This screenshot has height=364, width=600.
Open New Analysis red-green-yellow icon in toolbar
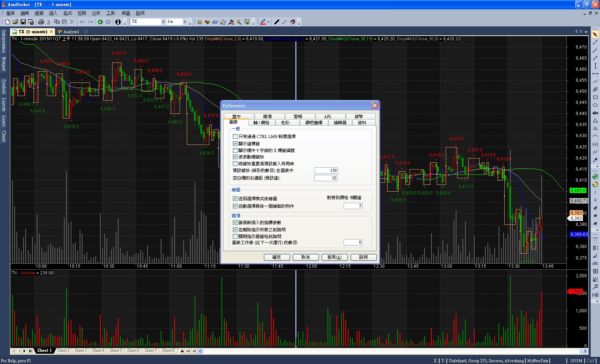[x=207, y=22]
